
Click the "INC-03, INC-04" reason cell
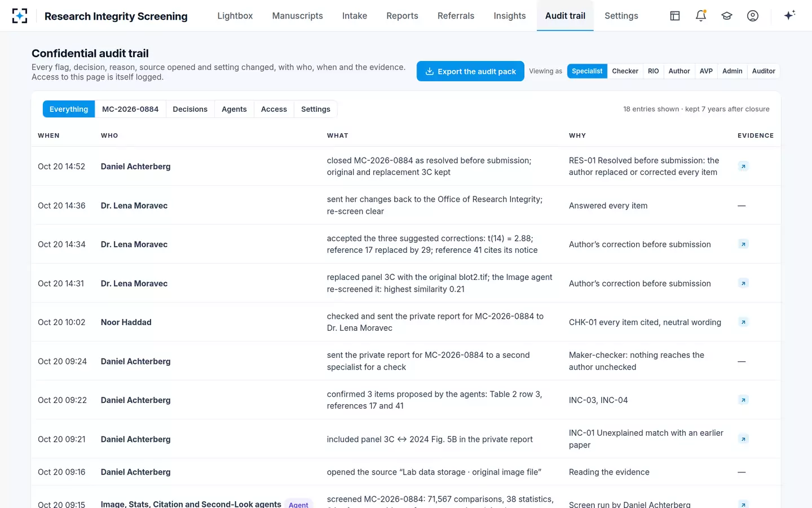598,400
